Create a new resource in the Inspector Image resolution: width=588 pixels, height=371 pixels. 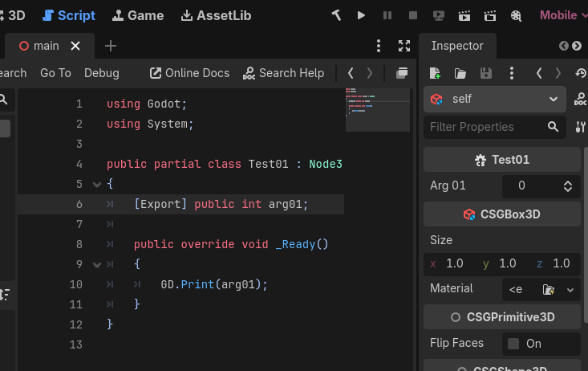(435, 73)
